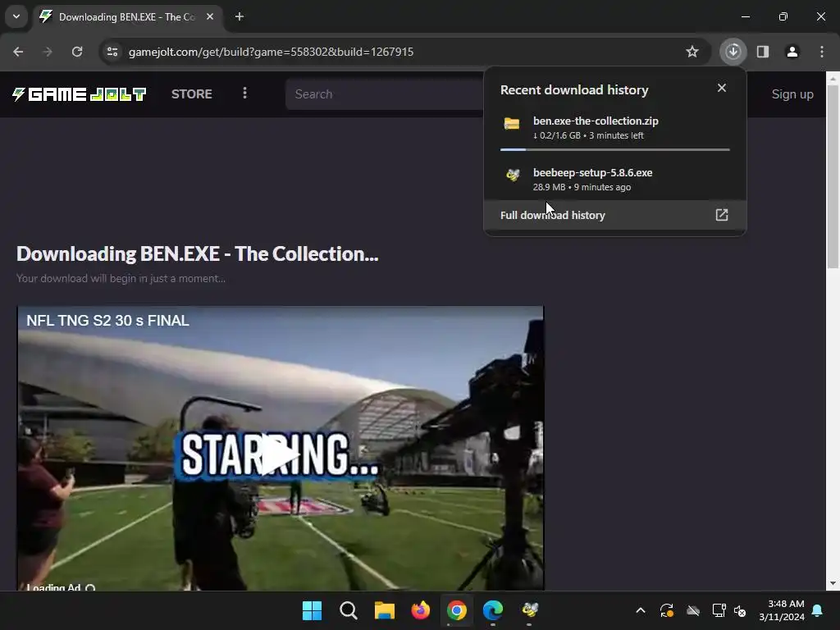Open the notifications bell

pos(818,610)
